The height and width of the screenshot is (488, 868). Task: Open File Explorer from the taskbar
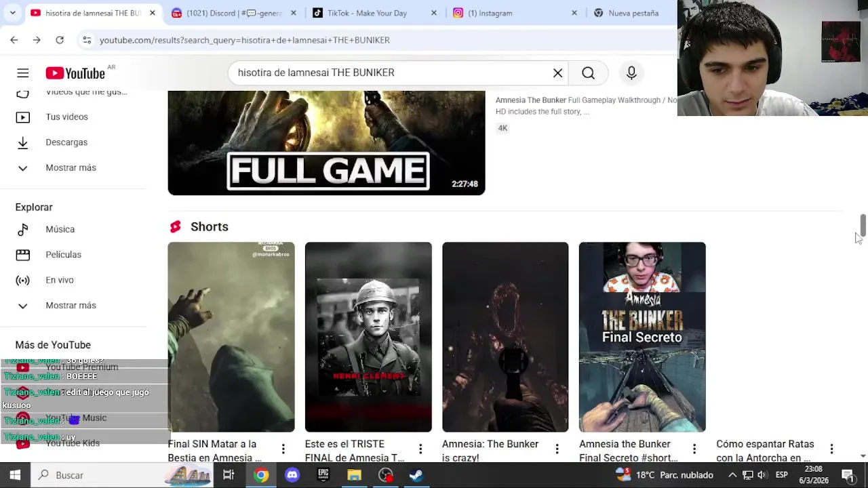point(355,475)
